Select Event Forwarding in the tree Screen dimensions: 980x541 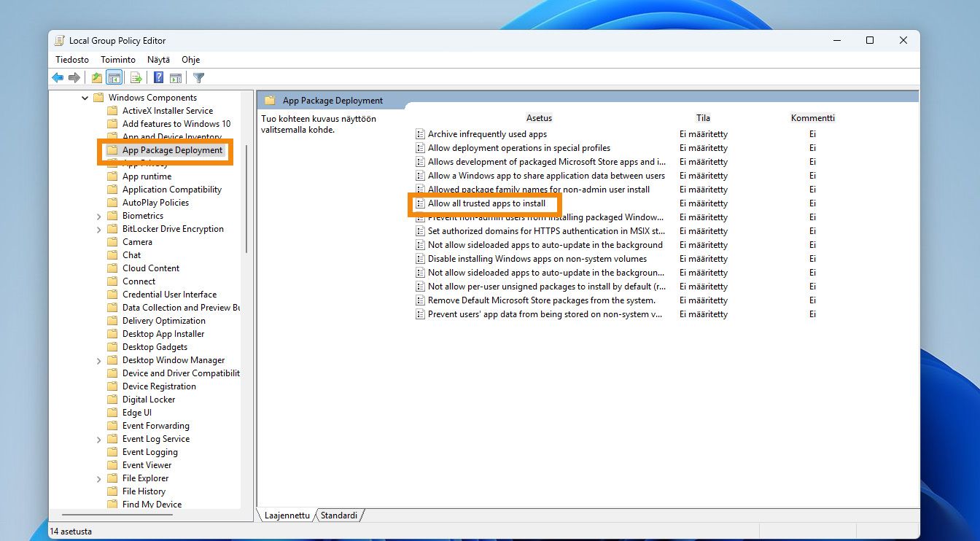(x=156, y=426)
